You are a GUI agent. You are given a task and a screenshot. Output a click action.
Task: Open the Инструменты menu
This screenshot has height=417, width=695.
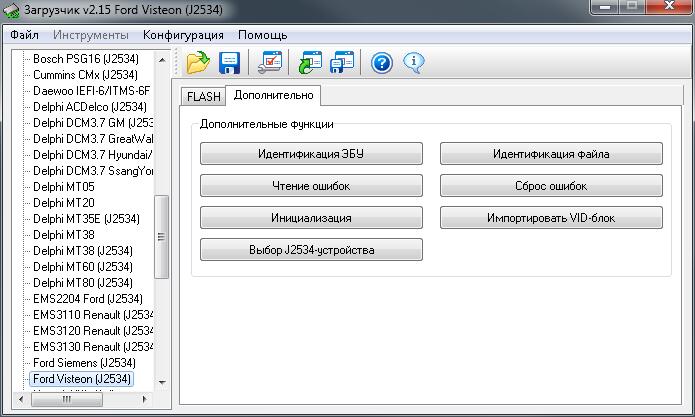pos(91,35)
